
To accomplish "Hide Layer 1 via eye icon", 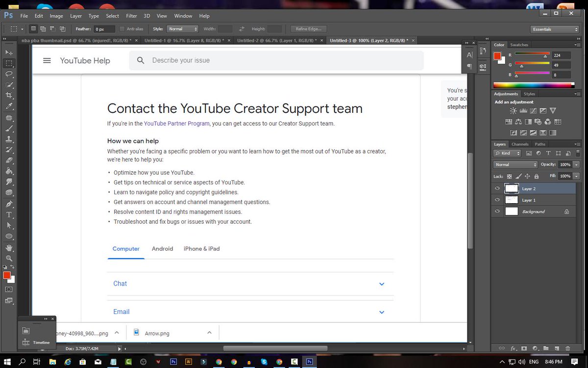I will (x=497, y=200).
